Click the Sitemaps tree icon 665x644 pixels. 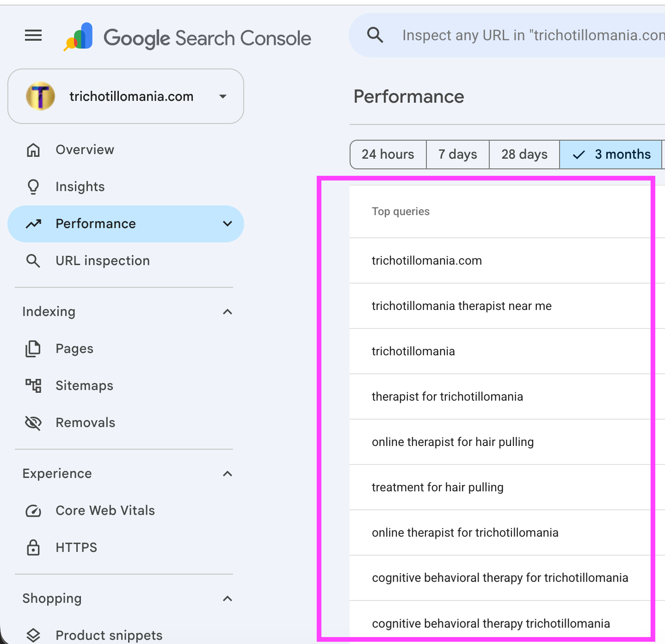click(x=33, y=386)
